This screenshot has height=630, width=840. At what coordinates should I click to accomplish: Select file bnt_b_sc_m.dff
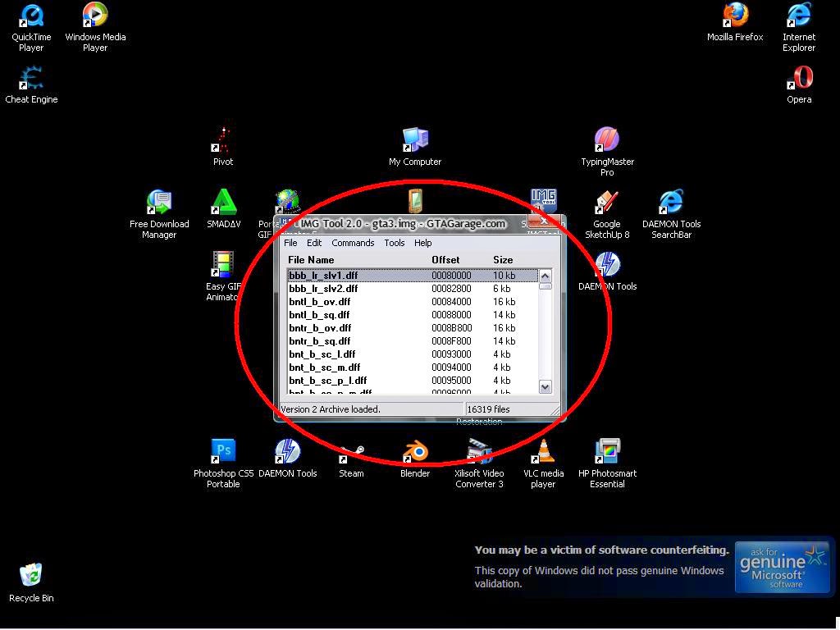tap(413, 367)
